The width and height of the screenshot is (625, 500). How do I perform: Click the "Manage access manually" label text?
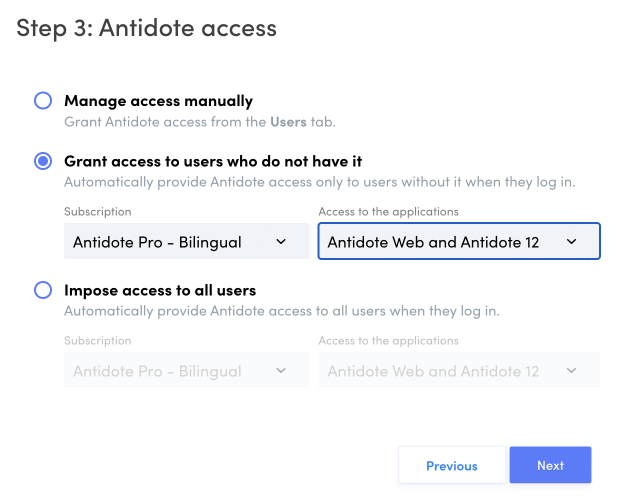pyautogui.click(x=158, y=100)
